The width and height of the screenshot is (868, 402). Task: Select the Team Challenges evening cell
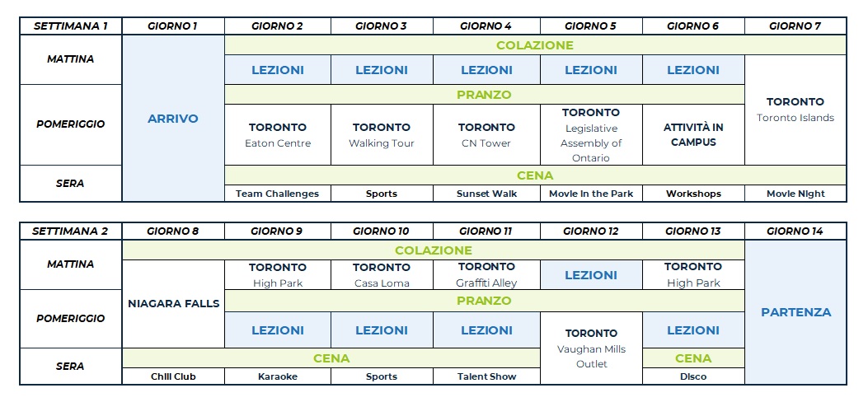tap(278, 194)
